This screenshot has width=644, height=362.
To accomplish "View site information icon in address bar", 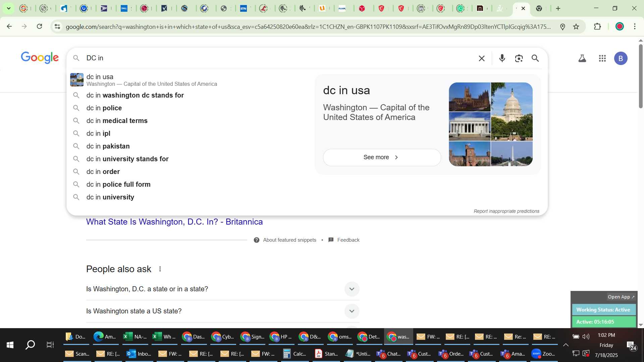I will [57, 26].
